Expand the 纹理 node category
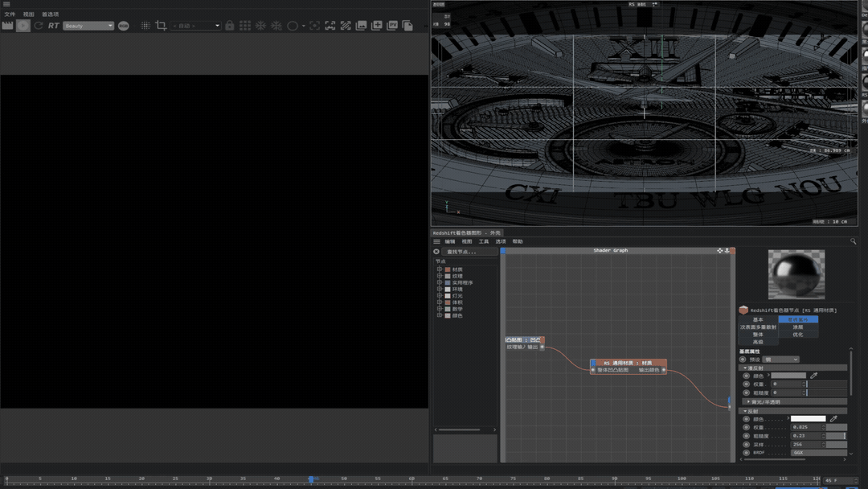Image resolution: width=868 pixels, height=489 pixels. coord(440,276)
